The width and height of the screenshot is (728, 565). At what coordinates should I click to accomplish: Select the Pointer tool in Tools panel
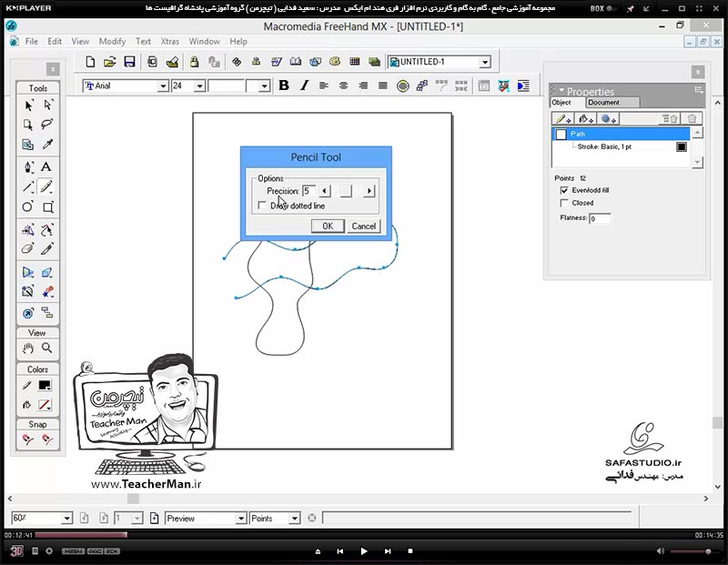28,106
